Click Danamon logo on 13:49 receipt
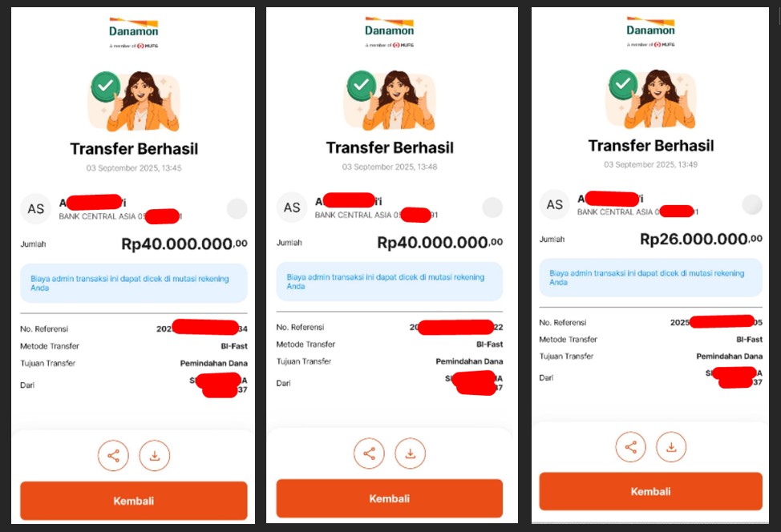This screenshot has height=532, width=781. [650, 31]
